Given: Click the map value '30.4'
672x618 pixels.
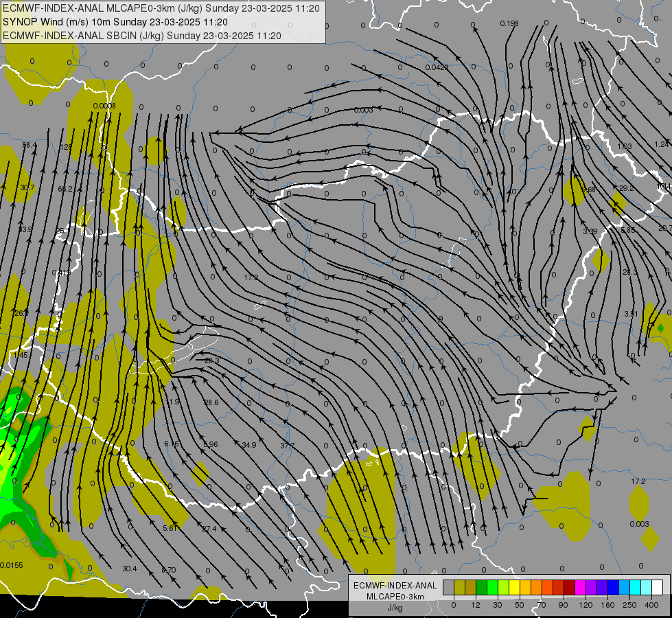Looking at the screenshot, I should tap(130, 569).
